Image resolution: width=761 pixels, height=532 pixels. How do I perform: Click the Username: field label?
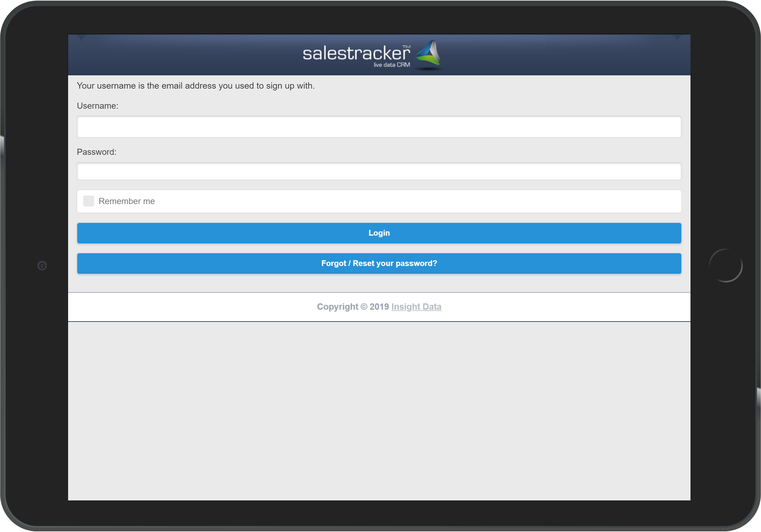[x=98, y=106]
